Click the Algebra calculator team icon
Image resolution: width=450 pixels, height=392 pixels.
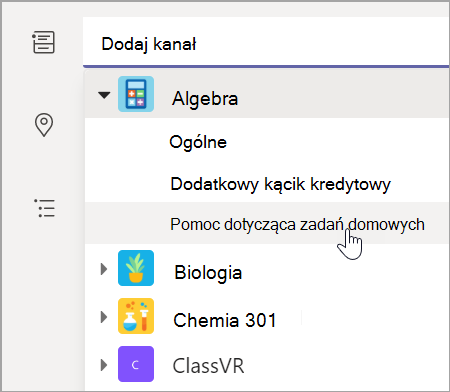[x=136, y=94]
